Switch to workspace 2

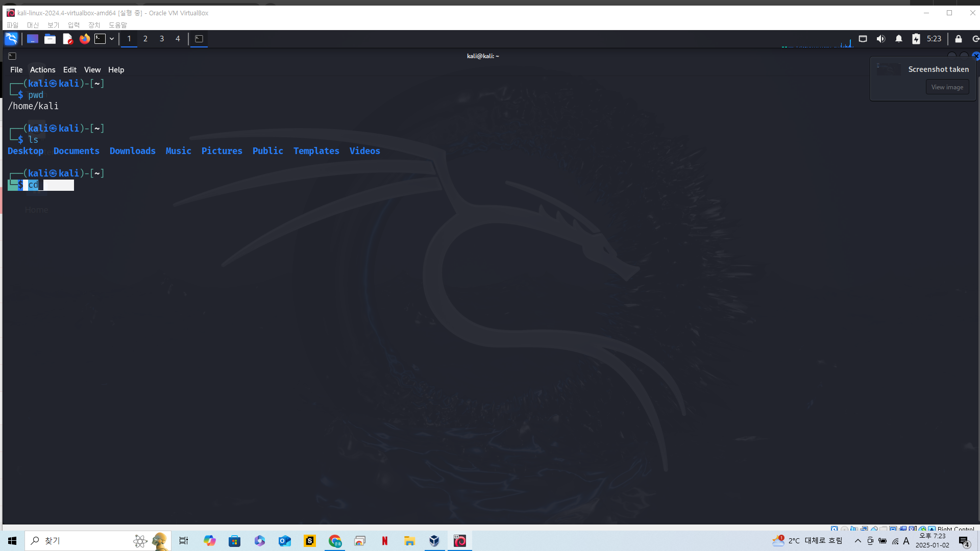pyautogui.click(x=145, y=39)
